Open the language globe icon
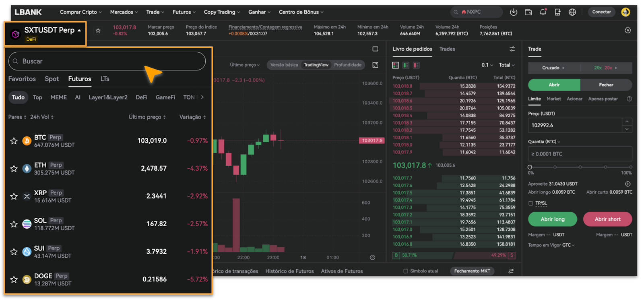This screenshot has width=644, height=300. click(x=572, y=12)
